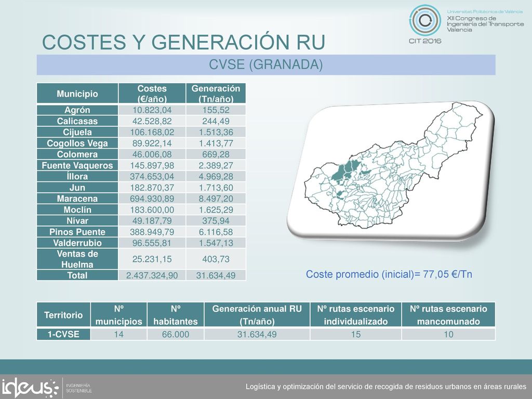Click the Territorio header cell
This screenshot has height=399, width=532.
63,315
